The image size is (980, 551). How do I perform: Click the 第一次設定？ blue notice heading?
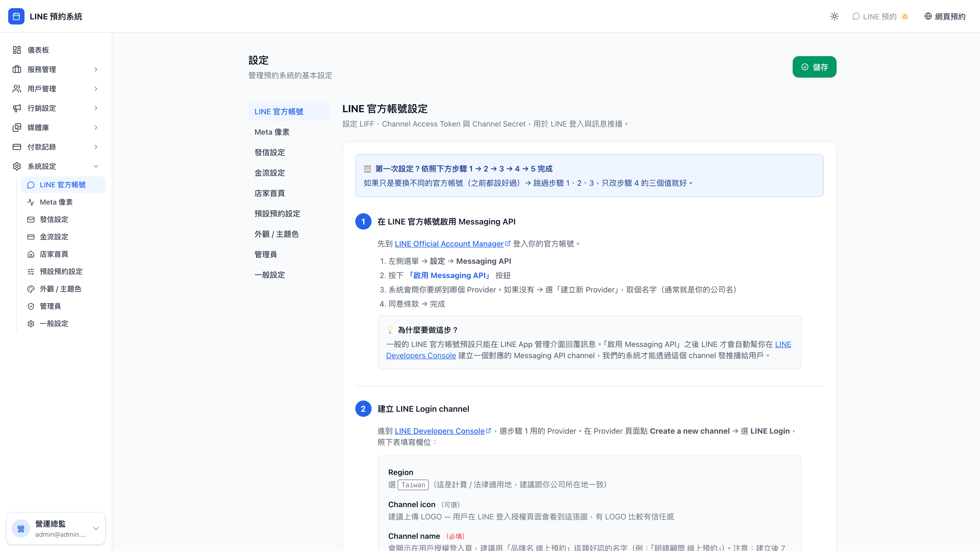point(464,168)
